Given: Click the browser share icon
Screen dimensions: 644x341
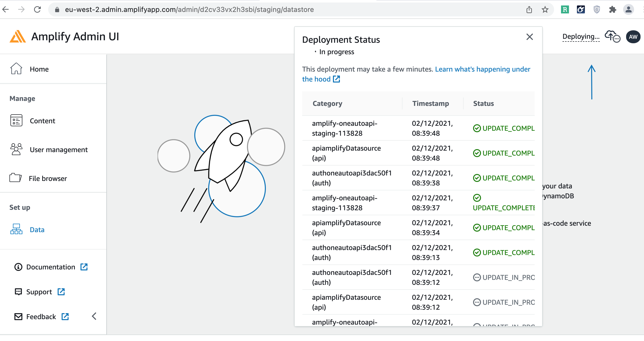Looking at the screenshot, I should (x=529, y=9).
